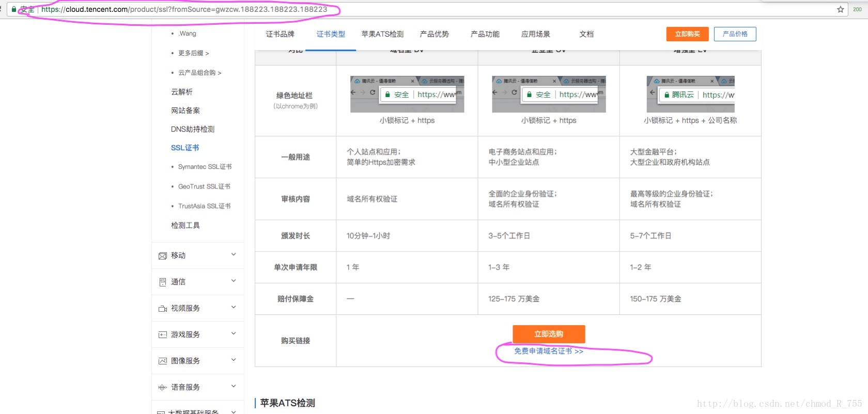The image size is (868, 414).
Task: Select the 证书类型 tab
Action: pos(331,34)
